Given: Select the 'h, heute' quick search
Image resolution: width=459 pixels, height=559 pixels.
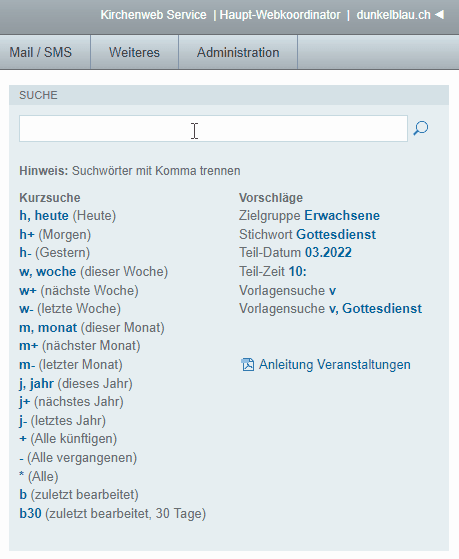Looking at the screenshot, I should 44,216.
